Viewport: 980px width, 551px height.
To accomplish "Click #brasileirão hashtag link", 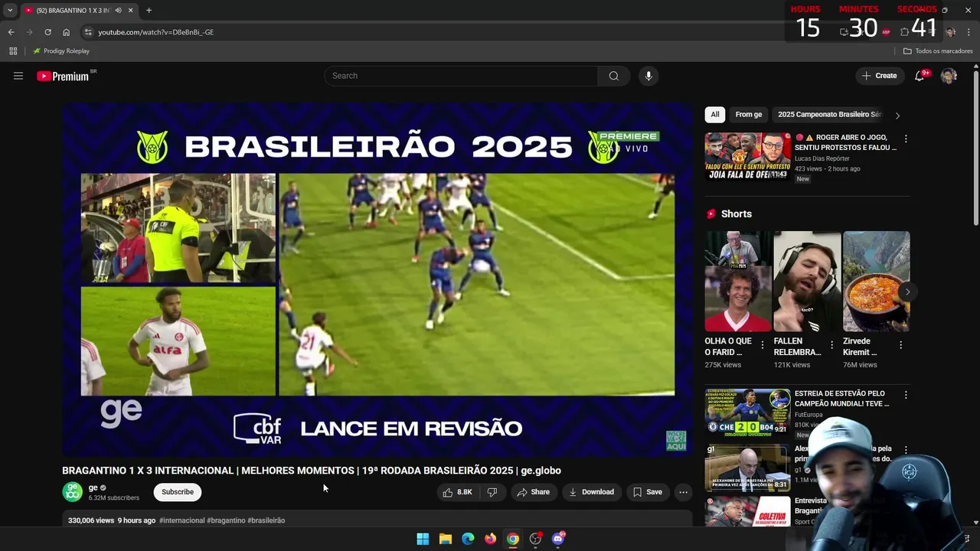I will click(x=266, y=520).
